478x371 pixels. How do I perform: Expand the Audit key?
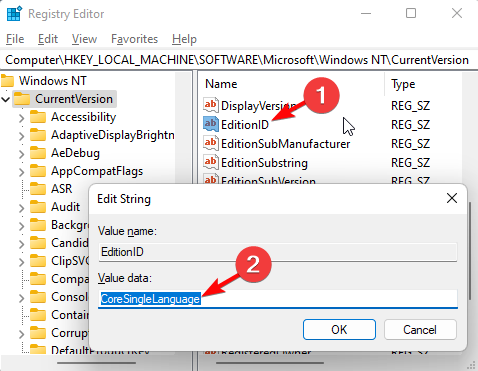21,208
